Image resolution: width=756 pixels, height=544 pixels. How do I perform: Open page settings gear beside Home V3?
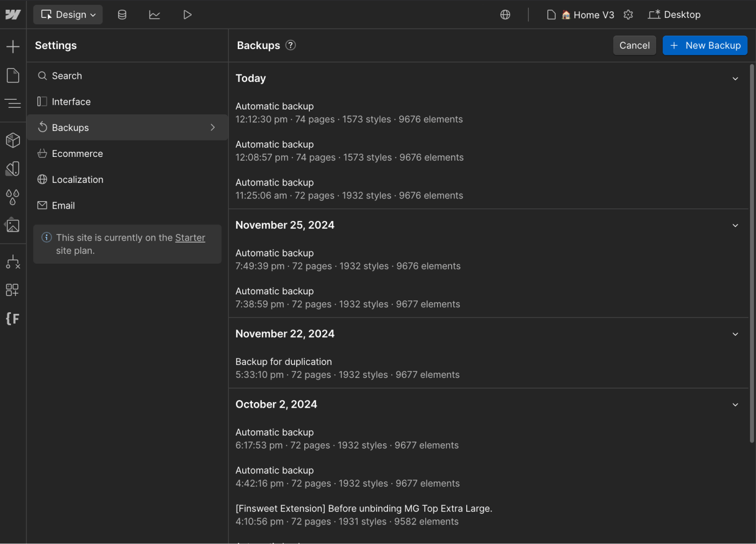tap(628, 15)
